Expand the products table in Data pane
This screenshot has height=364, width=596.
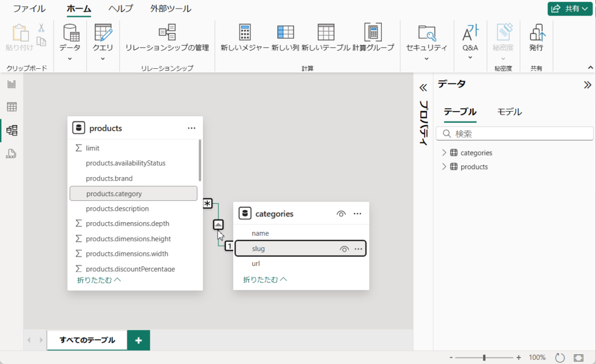(444, 167)
